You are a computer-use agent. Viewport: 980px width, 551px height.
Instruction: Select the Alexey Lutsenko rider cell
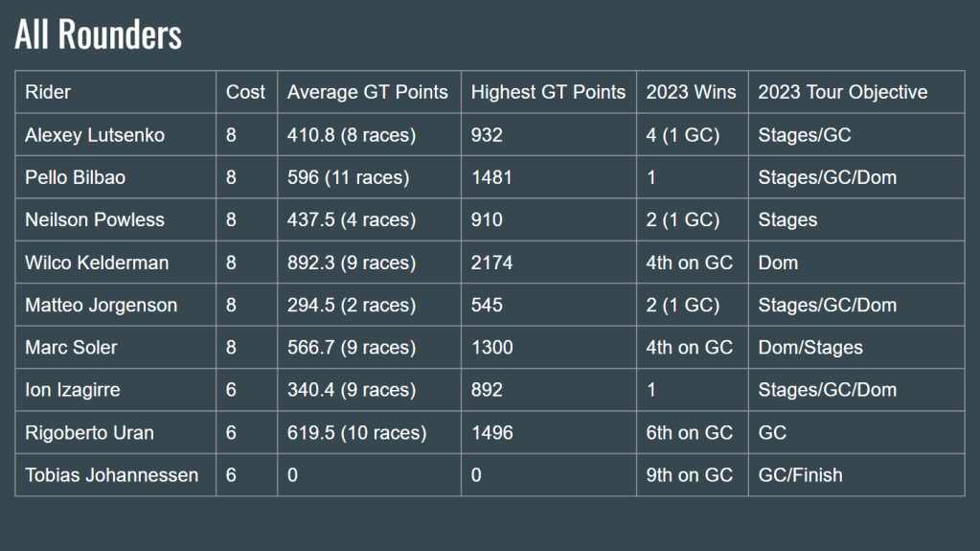pos(95,135)
